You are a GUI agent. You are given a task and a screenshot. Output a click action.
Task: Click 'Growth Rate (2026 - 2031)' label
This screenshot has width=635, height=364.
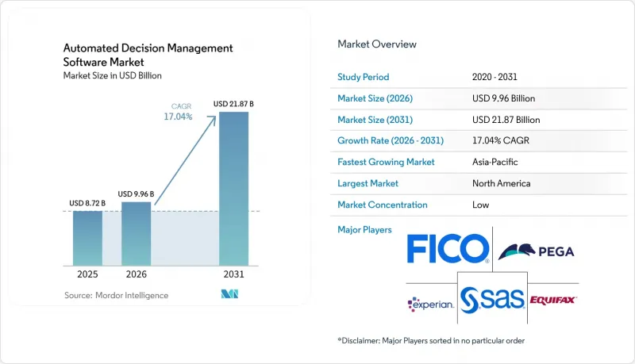pyautogui.click(x=391, y=140)
